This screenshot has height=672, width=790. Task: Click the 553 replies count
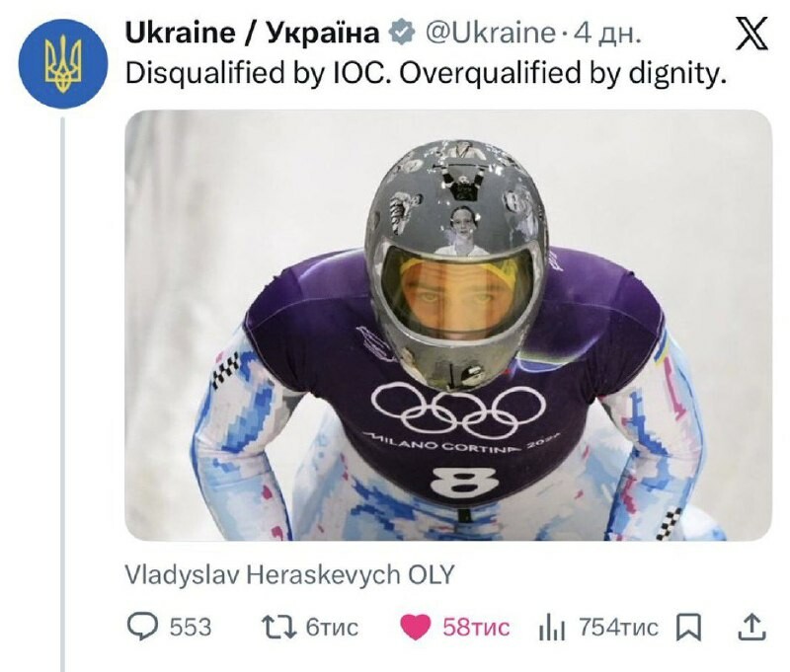coord(191,627)
